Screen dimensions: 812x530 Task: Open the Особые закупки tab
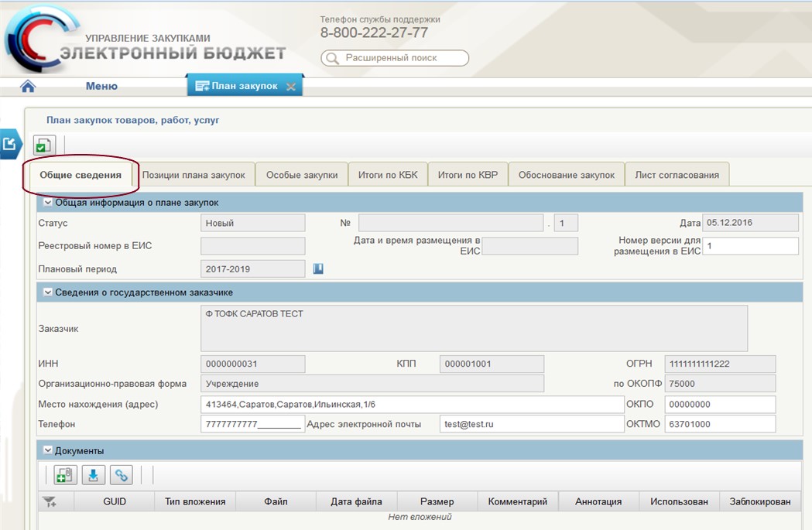[302, 175]
